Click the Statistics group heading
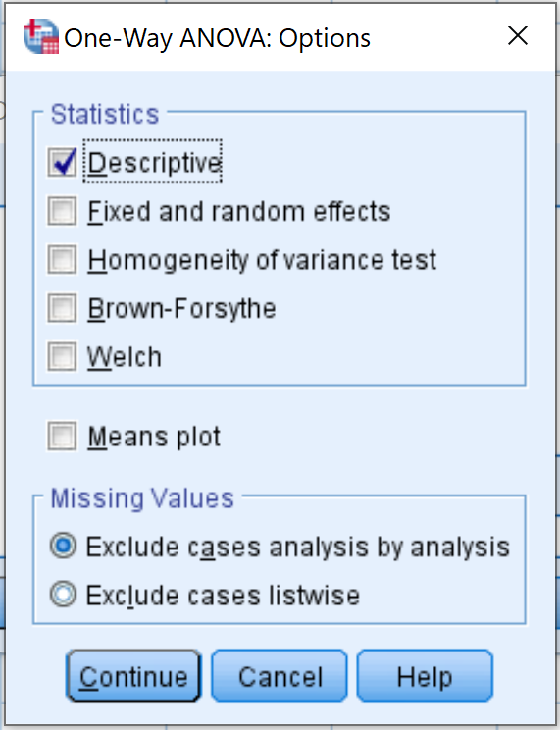This screenshot has width=560, height=730. pyautogui.click(x=105, y=114)
